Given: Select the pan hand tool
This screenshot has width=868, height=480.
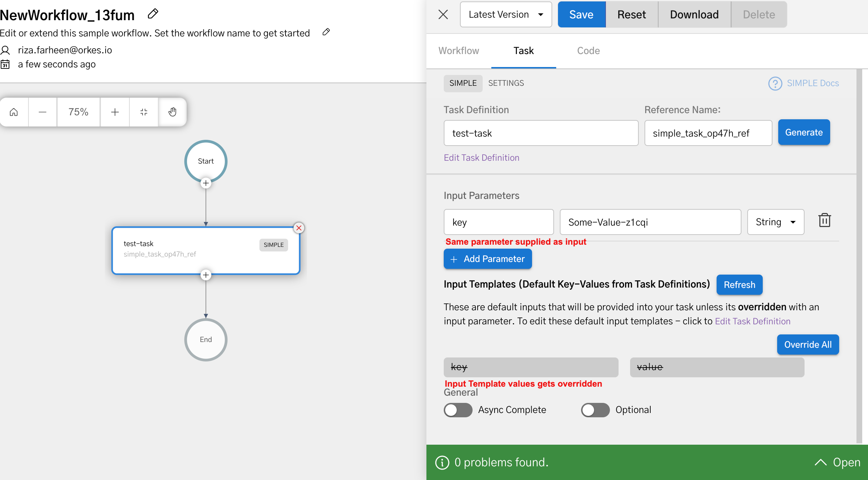Looking at the screenshot, I should 172,112.
